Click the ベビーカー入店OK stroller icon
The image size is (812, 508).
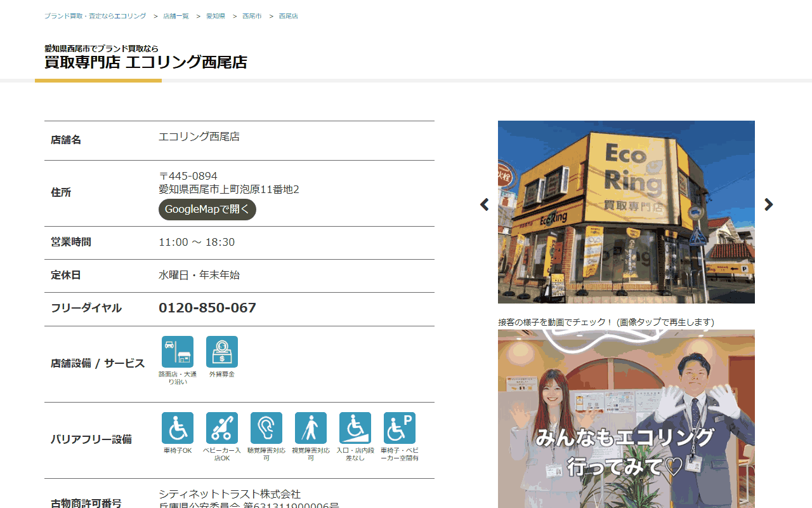tap(222, 428)
